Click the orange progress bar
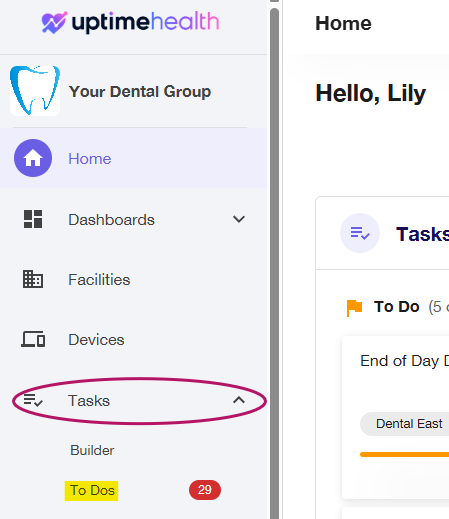449x519 pixels. pos(404,454)
